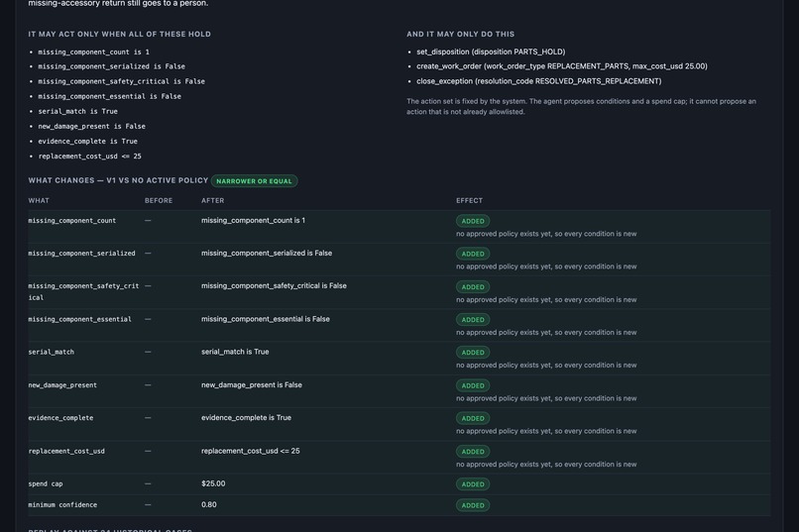Viewport: 799px width, 532px height.
Task: Click ADDED badge in minimum confidence row
Action: tap(473, 505)
